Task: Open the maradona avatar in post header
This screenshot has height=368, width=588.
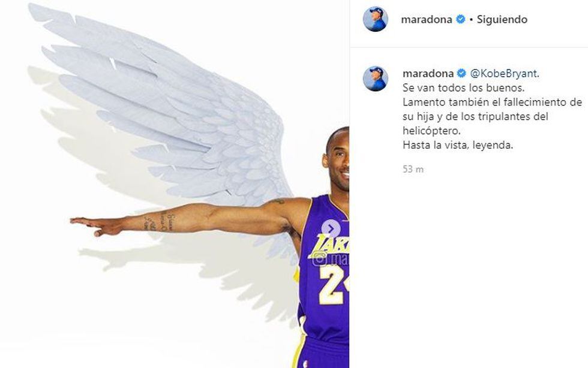Action: pyautogui.click(x=375, y=19)
